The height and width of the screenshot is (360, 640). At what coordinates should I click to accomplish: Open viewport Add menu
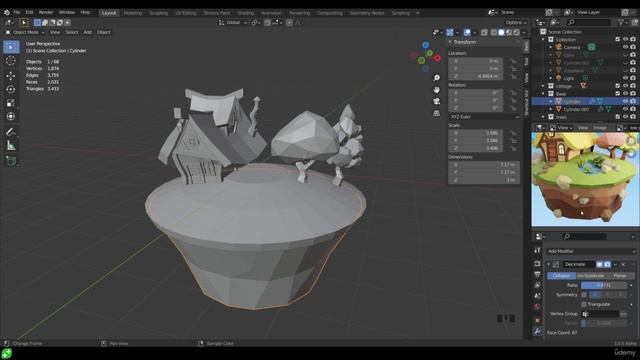pyautogui.click(x=87, y=32)
